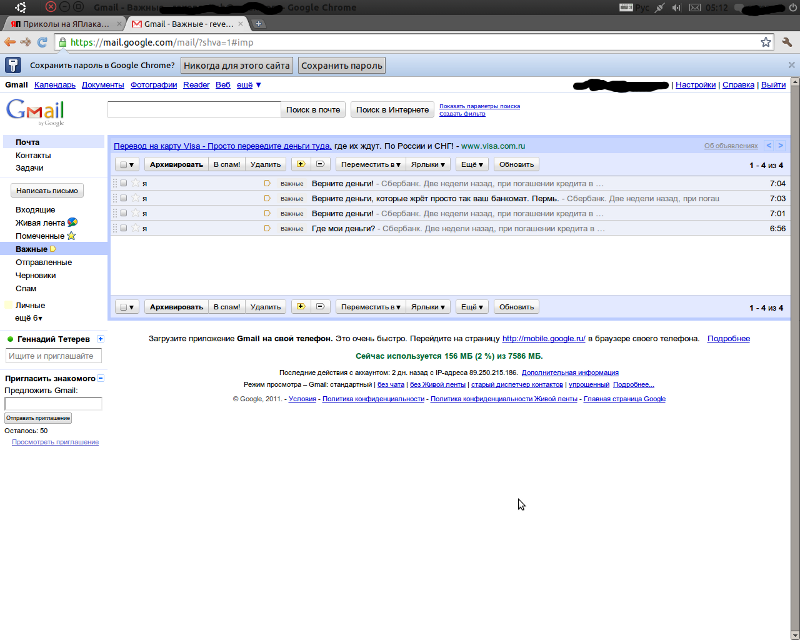Viewport: 800px width, 640px height.
Task: Expand the bottom 'Переместить в' dropdown
Action: coord(370,307)
